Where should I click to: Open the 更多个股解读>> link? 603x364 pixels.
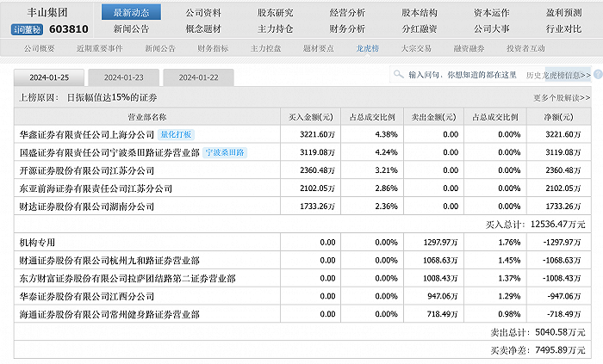pos(562,98)
